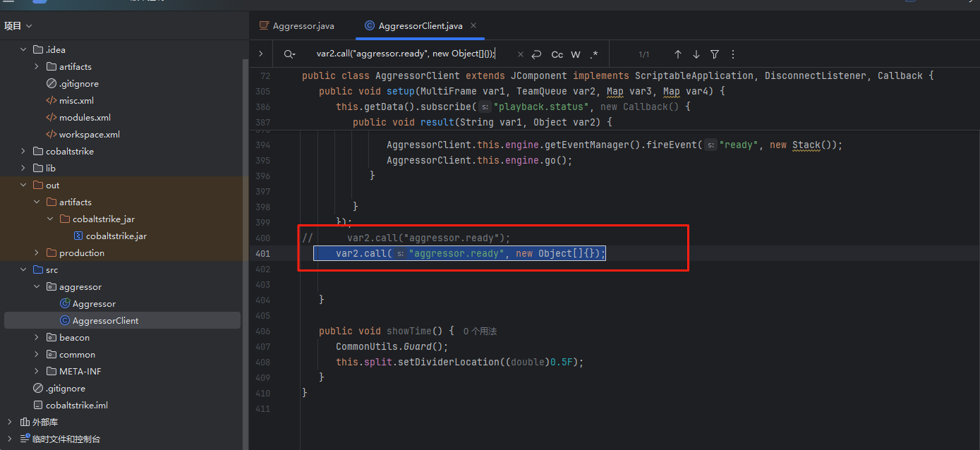
Task: Collapse the aggressor package
Action: 37,286
